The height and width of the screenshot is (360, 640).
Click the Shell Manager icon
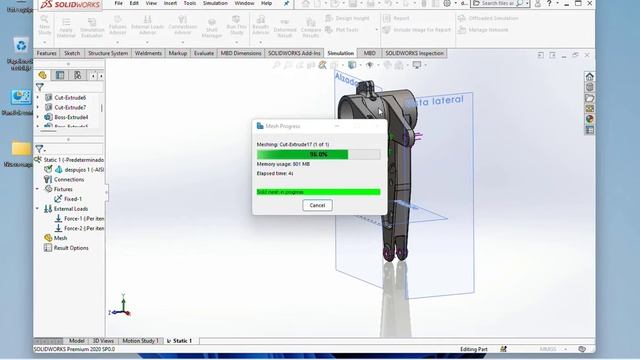pos(211,27)
